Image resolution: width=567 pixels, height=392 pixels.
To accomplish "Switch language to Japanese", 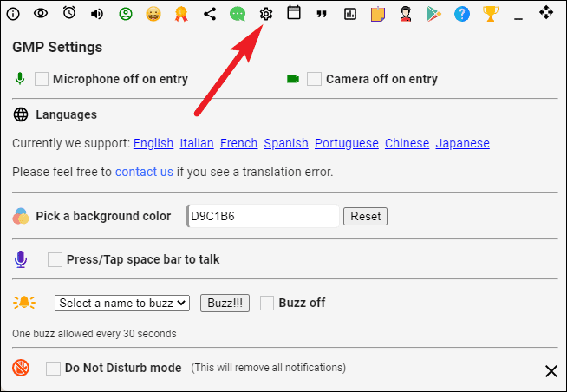I will click(462, 143).
